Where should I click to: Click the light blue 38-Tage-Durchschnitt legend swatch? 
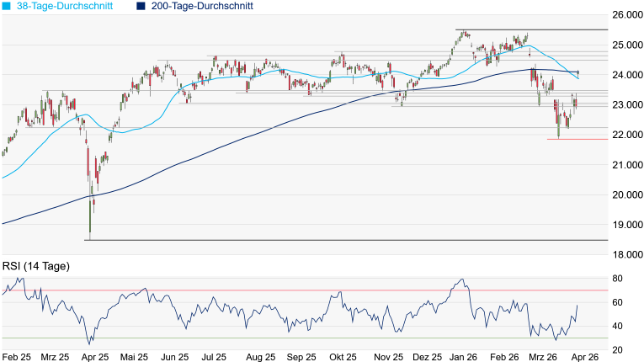tap(7, 6)
